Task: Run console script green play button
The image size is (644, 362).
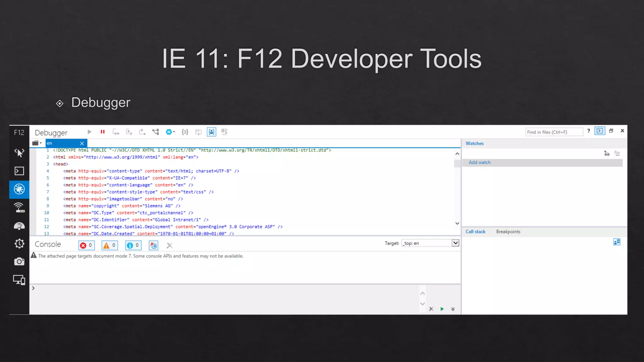Action: click(x=442, y=309)
